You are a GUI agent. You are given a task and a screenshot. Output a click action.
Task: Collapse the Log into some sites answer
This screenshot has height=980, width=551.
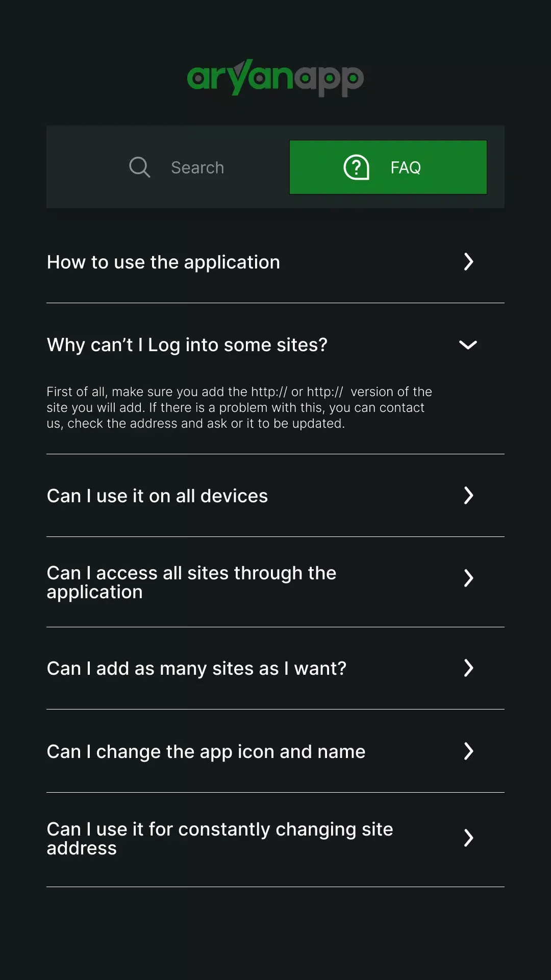(x=468, y=345)
